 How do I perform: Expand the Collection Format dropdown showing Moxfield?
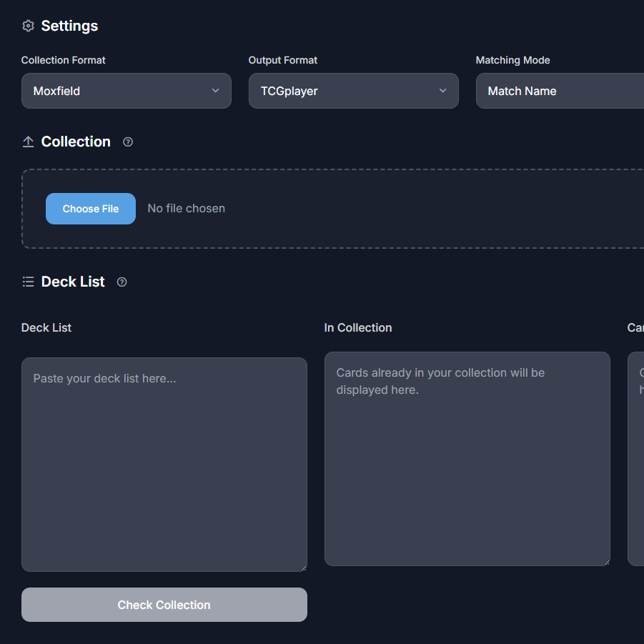click(x=126, y=91)
